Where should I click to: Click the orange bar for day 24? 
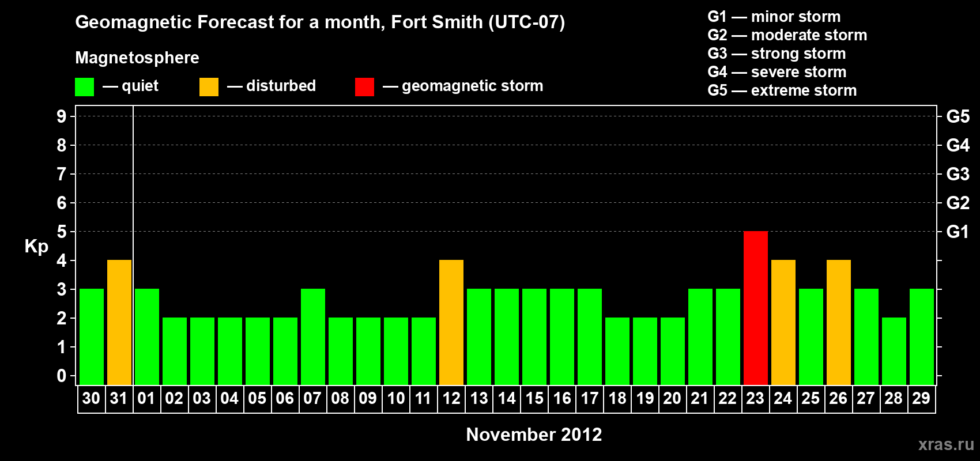pyautogui.click(x=783, y=323)
